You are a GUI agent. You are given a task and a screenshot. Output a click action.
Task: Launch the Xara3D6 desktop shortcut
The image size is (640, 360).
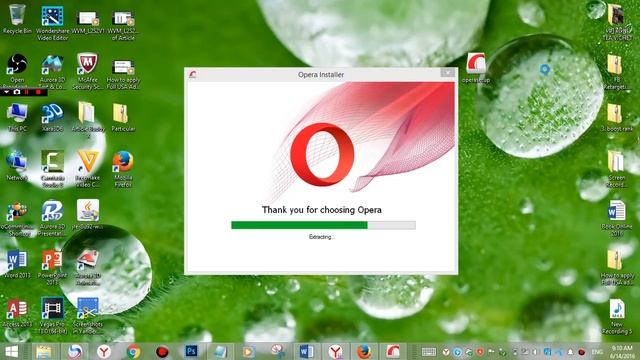(52, 118)
